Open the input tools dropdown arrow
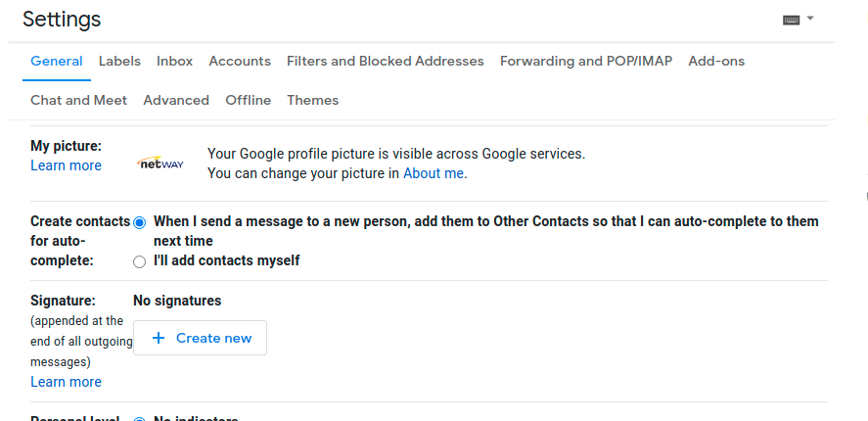Viewport: 868px width, 421px height. pos(810,19)
